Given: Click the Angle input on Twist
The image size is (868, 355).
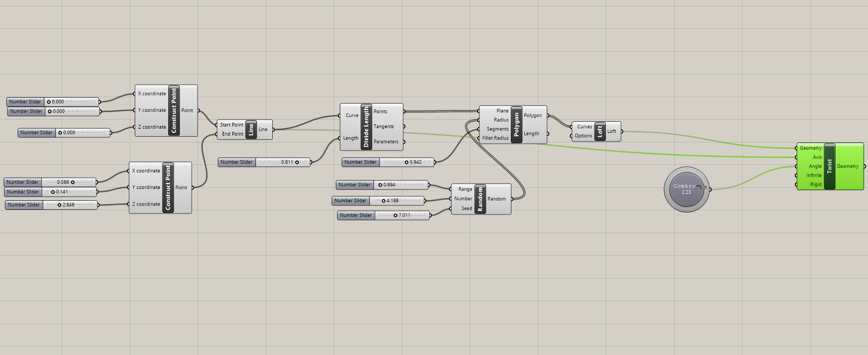Looking at the screenshot, I should [x=815, y=167].
